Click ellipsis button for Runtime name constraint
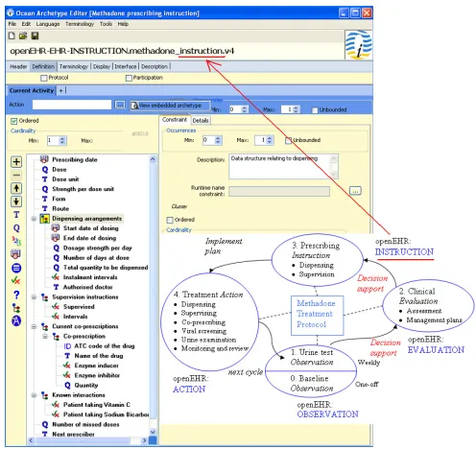476x449 pixels. click(x=355, y=191)
